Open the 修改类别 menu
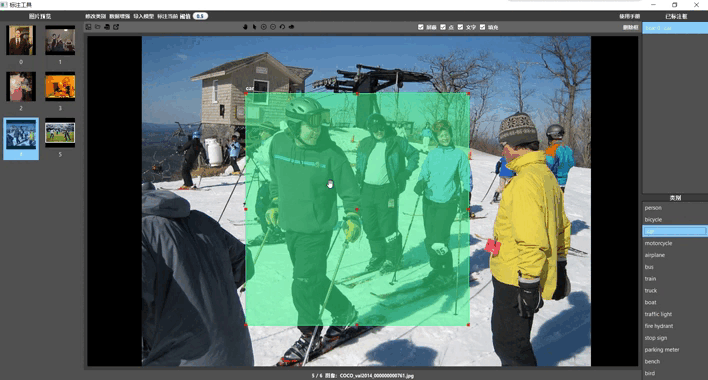The width and height of the screenshot is (708, 380). pyautogui.click(x=95, y=16)
